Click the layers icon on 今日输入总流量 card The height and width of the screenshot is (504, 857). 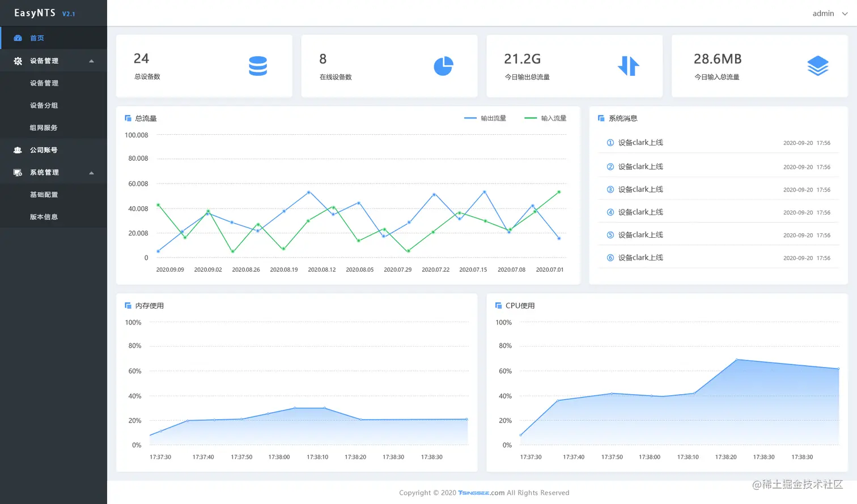(818, 66)
